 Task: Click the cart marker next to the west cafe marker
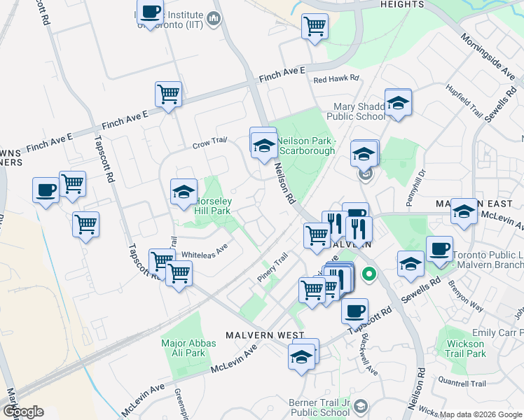(73, 184)
